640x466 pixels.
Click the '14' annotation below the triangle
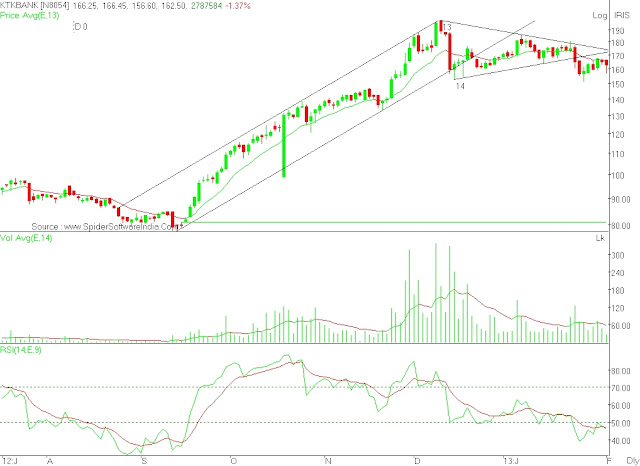pos(460,86)
